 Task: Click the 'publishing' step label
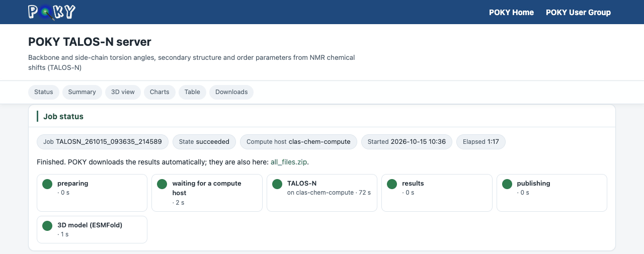533,184
